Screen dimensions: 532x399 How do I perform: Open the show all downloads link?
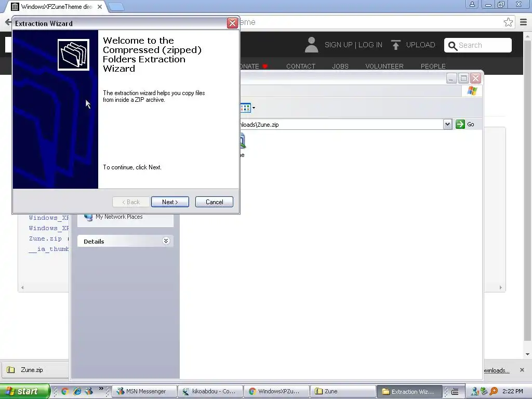497,370
